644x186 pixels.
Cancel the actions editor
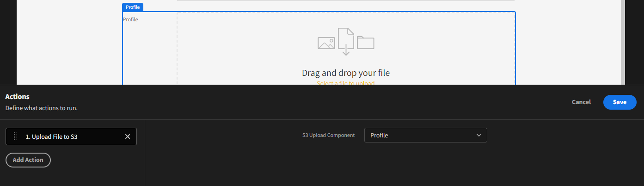click(581, 102)
